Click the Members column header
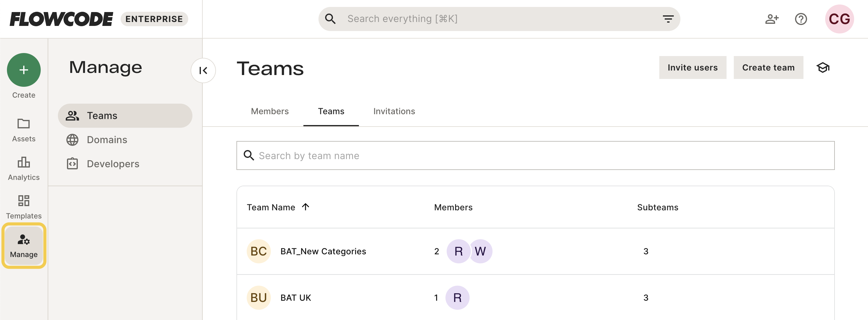Viewport: 868px width, 320px height. point(453,207)
